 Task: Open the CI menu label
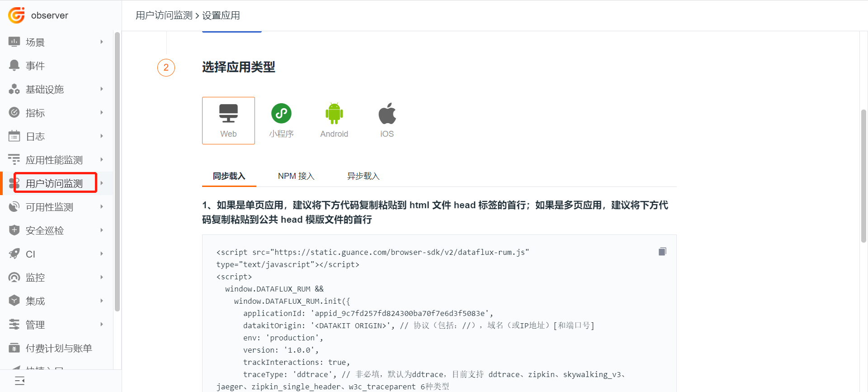(30, 254)
